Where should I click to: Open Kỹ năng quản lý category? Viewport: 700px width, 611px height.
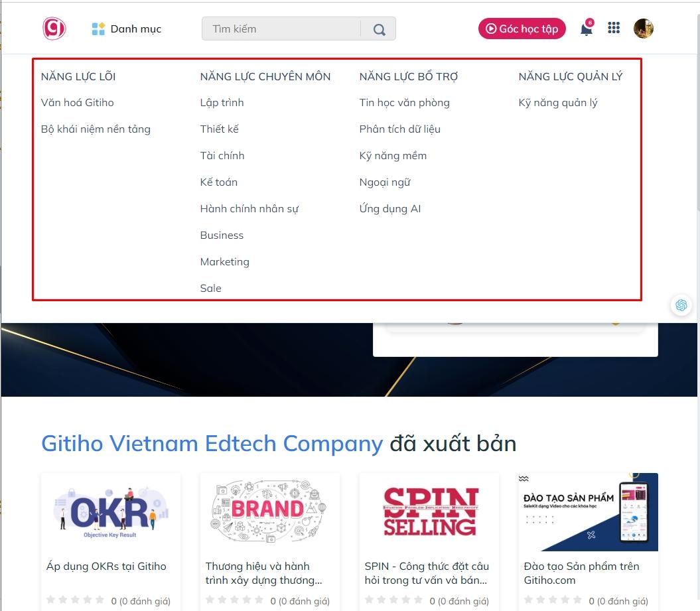coord(557,103)
